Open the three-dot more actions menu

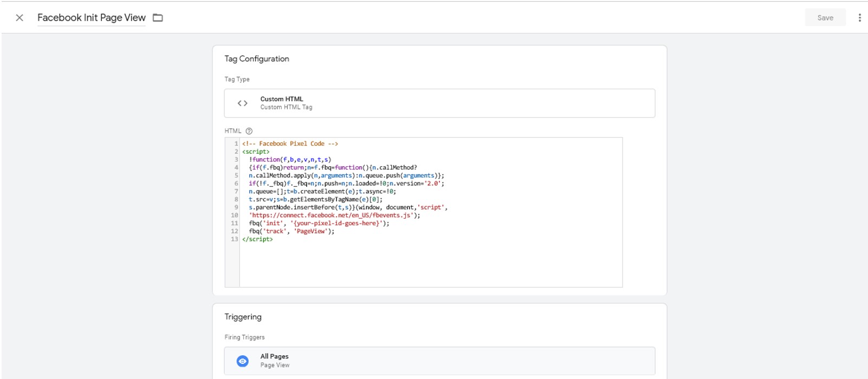coord(859,18)
